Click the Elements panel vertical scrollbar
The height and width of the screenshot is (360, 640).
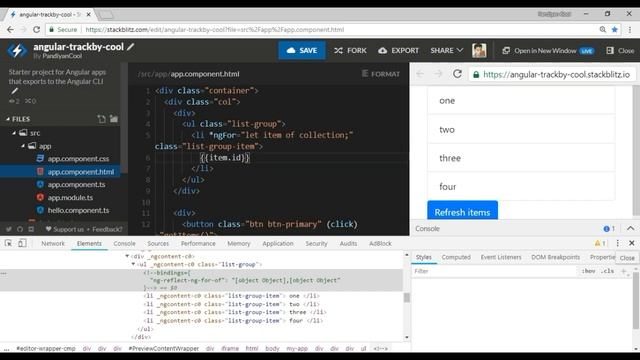coord(407,297)
